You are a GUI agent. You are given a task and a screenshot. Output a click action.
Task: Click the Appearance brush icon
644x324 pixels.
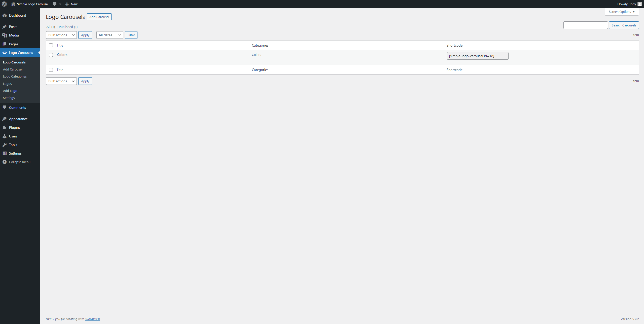click(5, 119)
